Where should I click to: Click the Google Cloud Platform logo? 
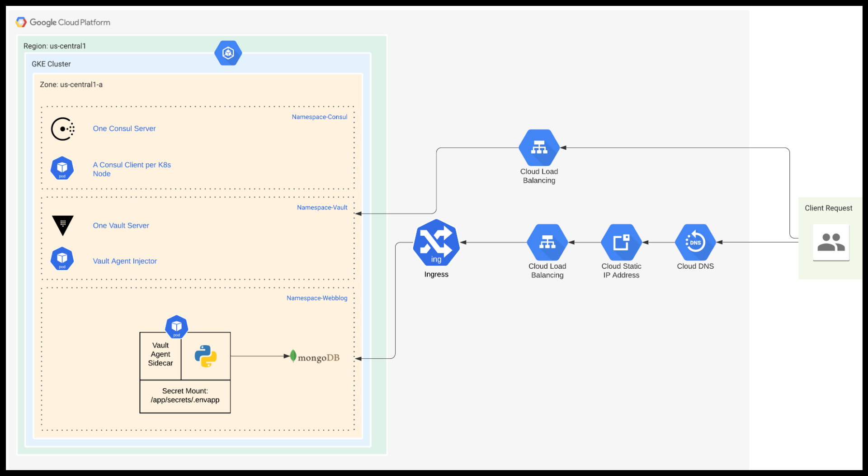pyautogui.click(x=63, y=22)
